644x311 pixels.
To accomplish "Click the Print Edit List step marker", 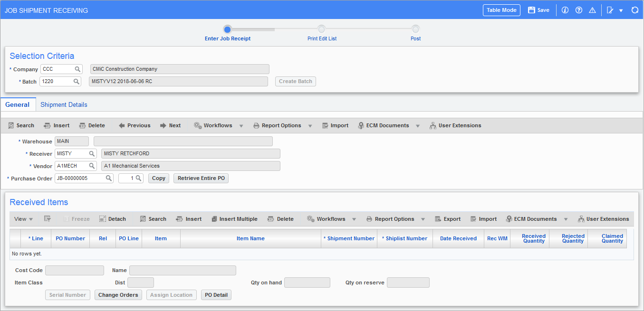I will click(x=322, y=29).
